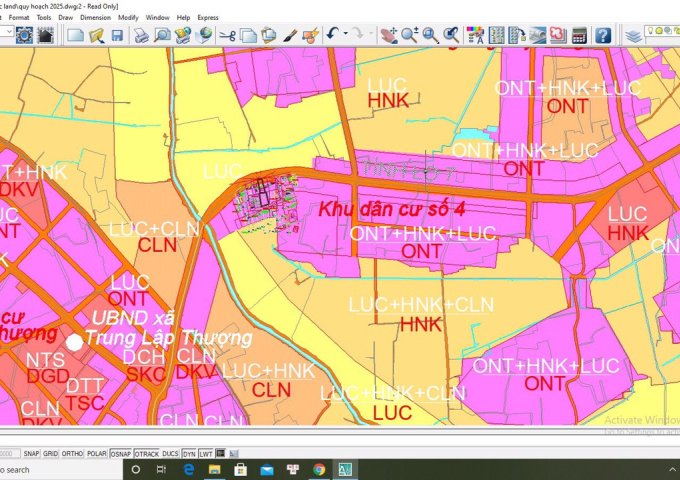680x480 pixels.
Task: Open Mail app from the taskbar
Action: (x=267, y=470)
